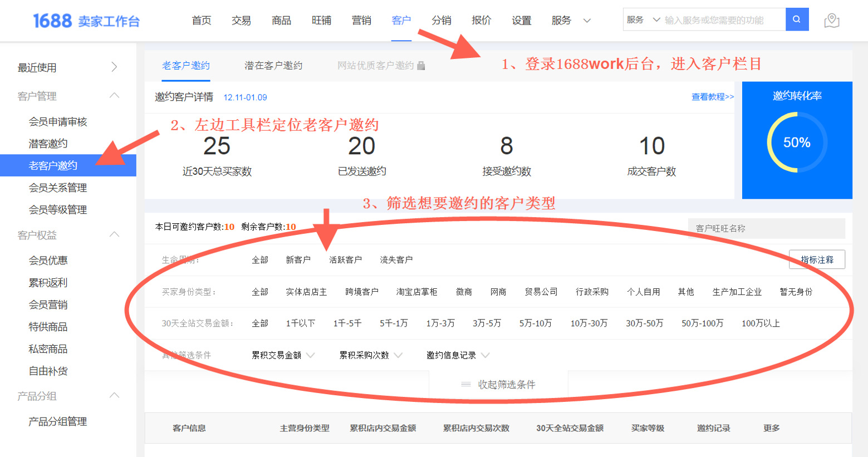The image size is (868, 457).
Task: Open the 累积交易金额 filter dropdown
Action: click(283, 355)
